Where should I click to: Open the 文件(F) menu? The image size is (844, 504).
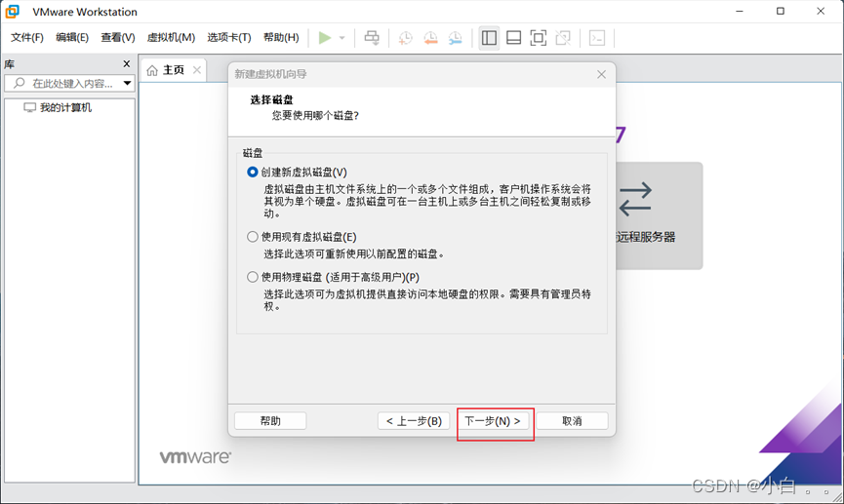pos(27,37)
